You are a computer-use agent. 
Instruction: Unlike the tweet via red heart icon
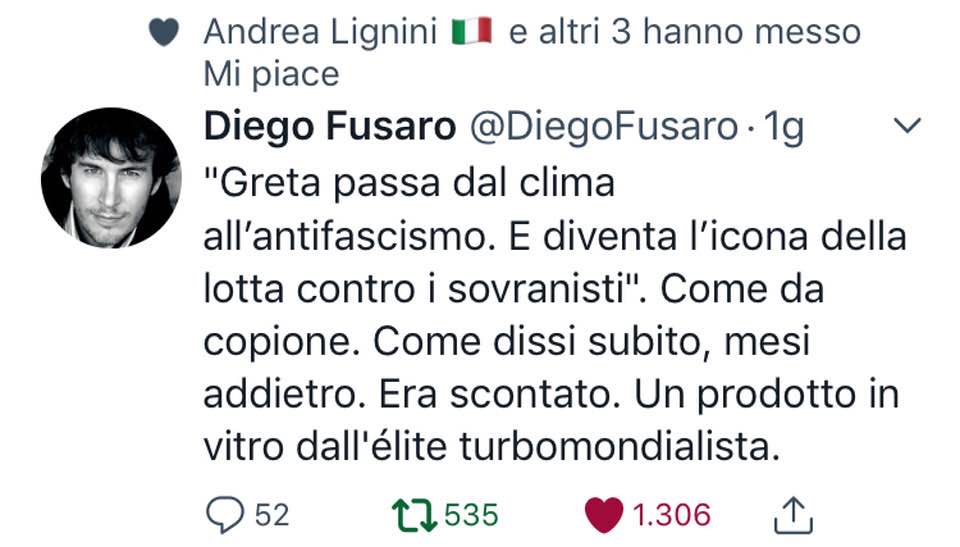604,515
